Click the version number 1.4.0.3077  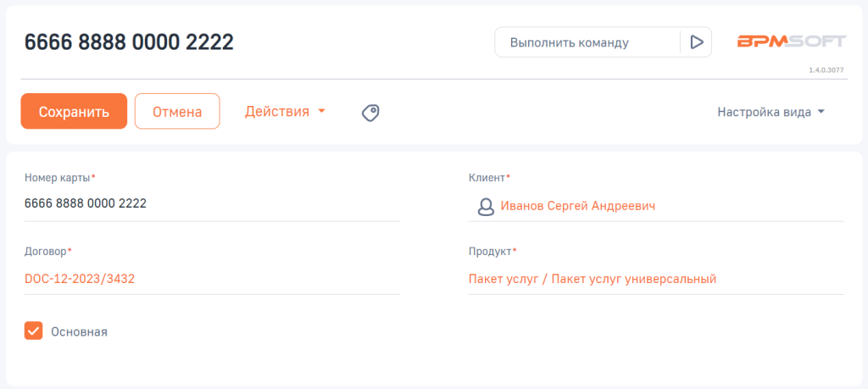[x=826, y=70]
